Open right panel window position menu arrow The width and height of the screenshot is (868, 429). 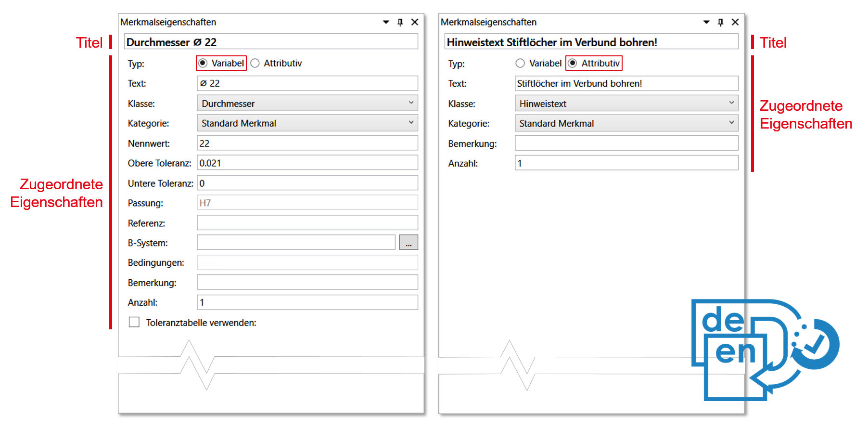(x=706, y=22)
